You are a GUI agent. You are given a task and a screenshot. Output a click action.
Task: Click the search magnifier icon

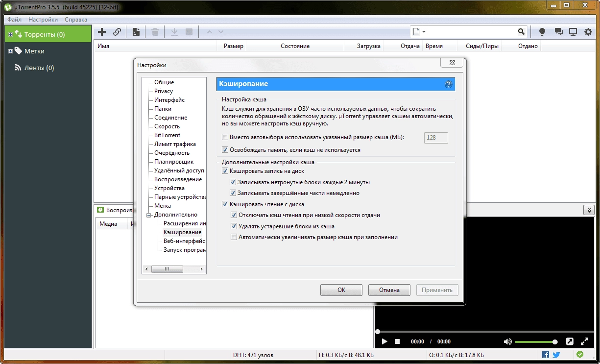coord(521,32)
